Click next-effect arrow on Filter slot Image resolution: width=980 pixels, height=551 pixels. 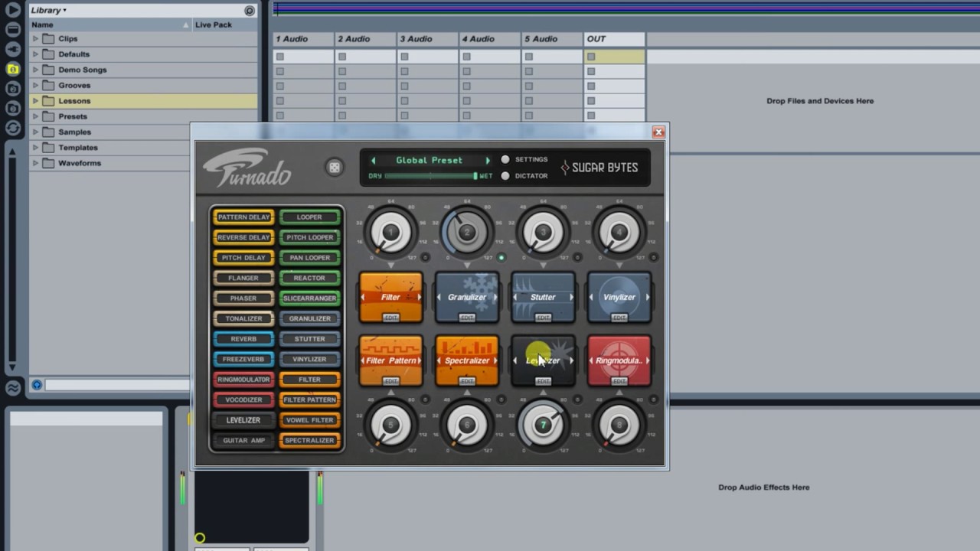click(x=419, y=297)
